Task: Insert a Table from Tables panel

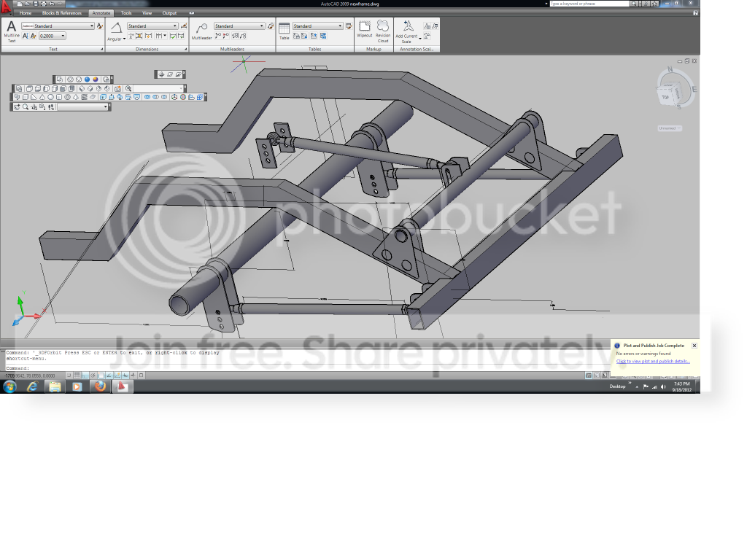Action: click(x=284, y=31)
